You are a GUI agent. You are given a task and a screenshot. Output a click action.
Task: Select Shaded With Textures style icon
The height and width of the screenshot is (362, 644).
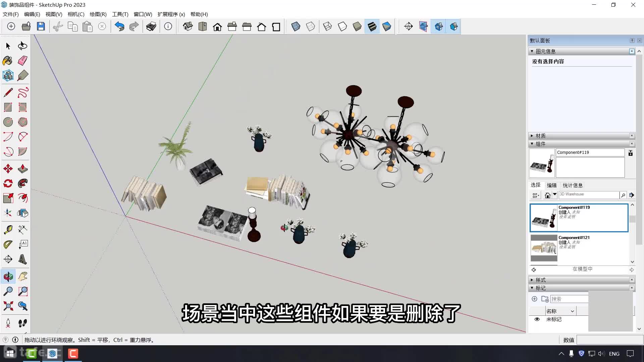coord(372,26)
